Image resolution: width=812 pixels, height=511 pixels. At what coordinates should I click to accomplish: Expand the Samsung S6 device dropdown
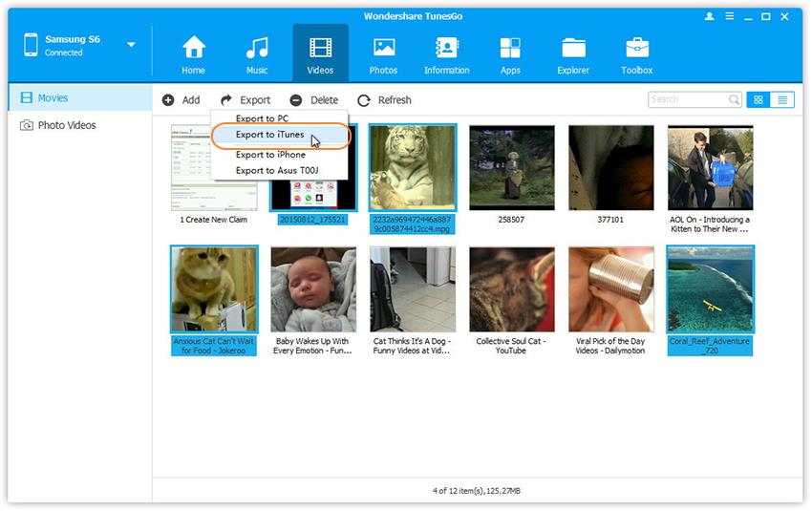pyautogui.click(x=131, y=45)
